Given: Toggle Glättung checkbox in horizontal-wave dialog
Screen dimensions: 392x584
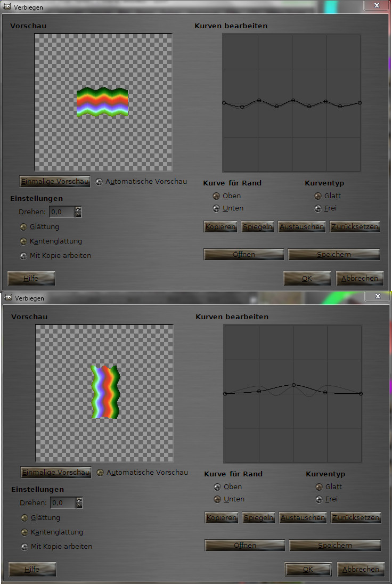Looking at the screenshot, I should coord(24,227).
